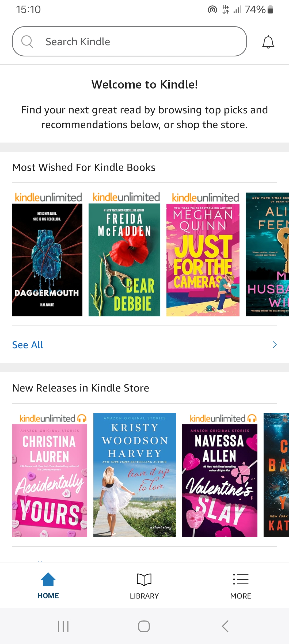289x644 pixels.
Task: Open Daggermouth book cover
Action: [47, 254]
